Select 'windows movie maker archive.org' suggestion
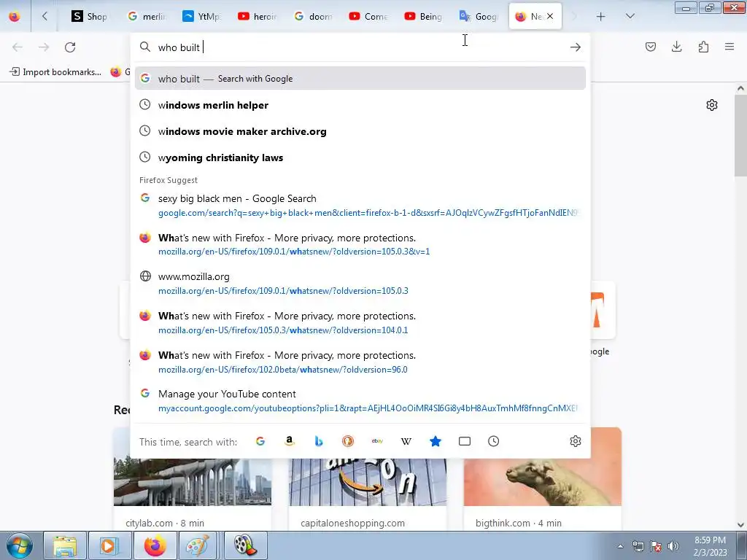The image size is (747, 560). [360, 131]
